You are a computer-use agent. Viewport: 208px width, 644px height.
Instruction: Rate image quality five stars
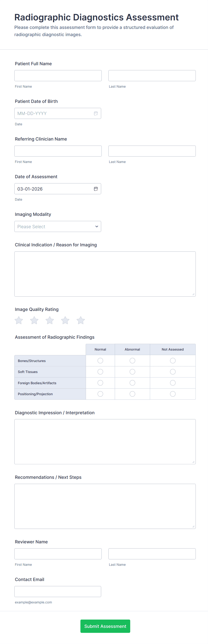click(x=81, y=320)
